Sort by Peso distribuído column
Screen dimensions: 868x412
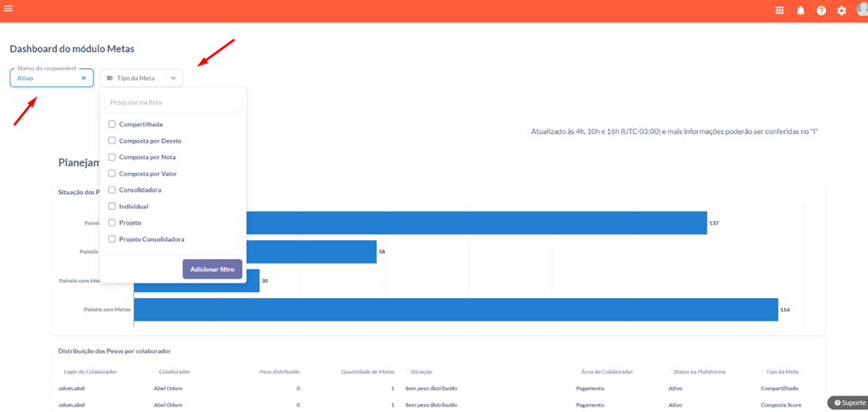click(278, 371)
